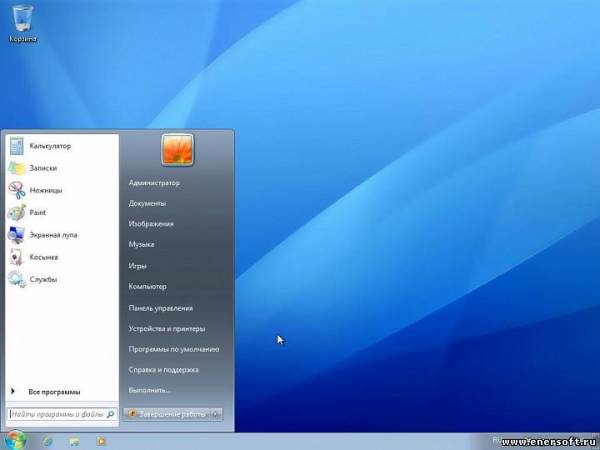Click the Косынка solitaire cards icon

click(x=16, y=257)
